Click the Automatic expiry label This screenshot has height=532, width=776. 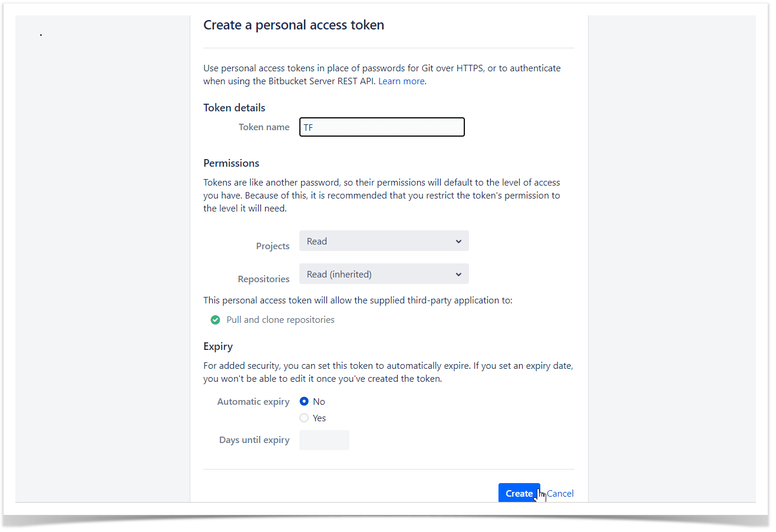(x=253, y=402)
